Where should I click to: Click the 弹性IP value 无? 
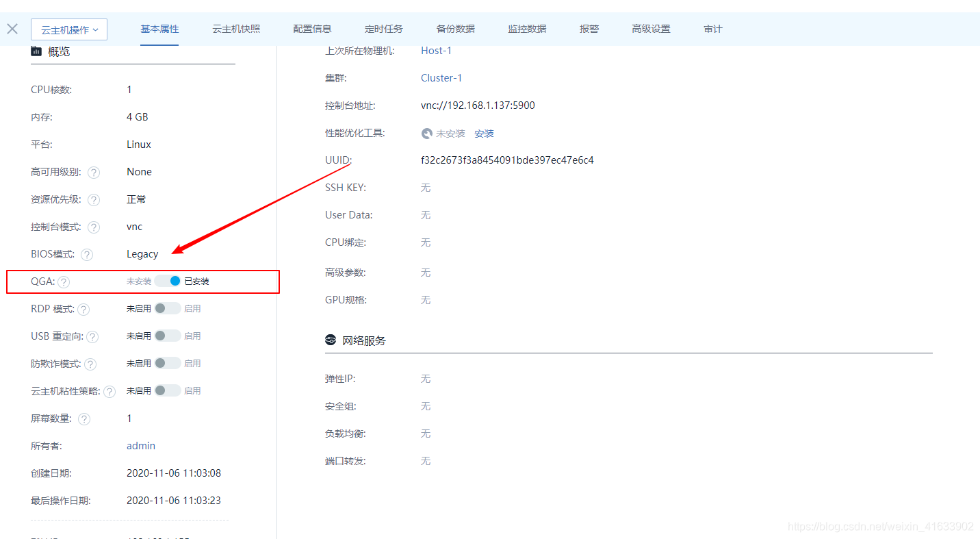pyautogui.click(x=426, y=379)
